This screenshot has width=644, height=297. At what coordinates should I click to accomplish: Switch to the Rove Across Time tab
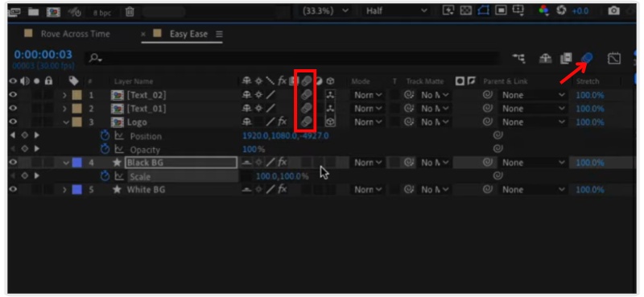pyautogui.click(x=75, y=34)
